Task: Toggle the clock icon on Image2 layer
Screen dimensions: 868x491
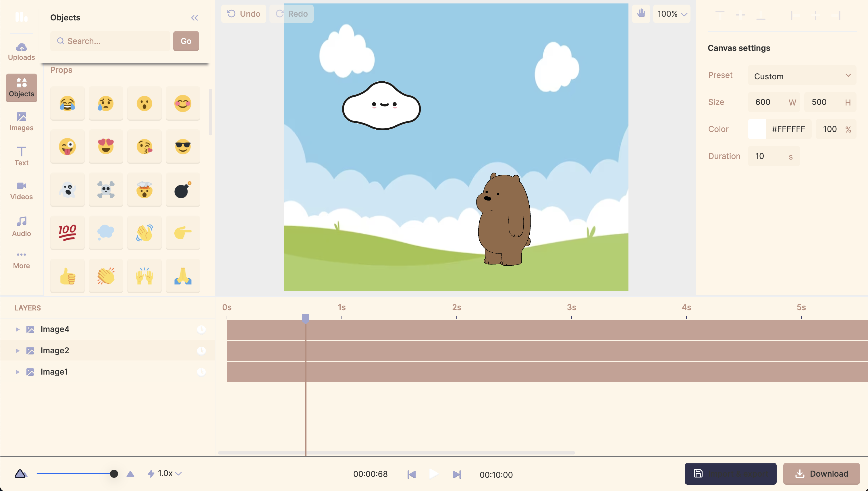Action: (201, 350)
